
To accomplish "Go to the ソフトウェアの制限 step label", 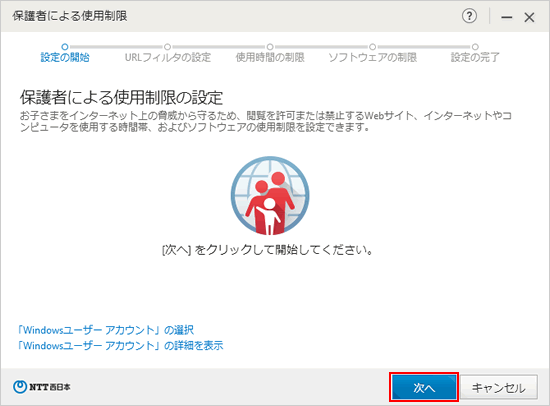I will pos(373,57).
